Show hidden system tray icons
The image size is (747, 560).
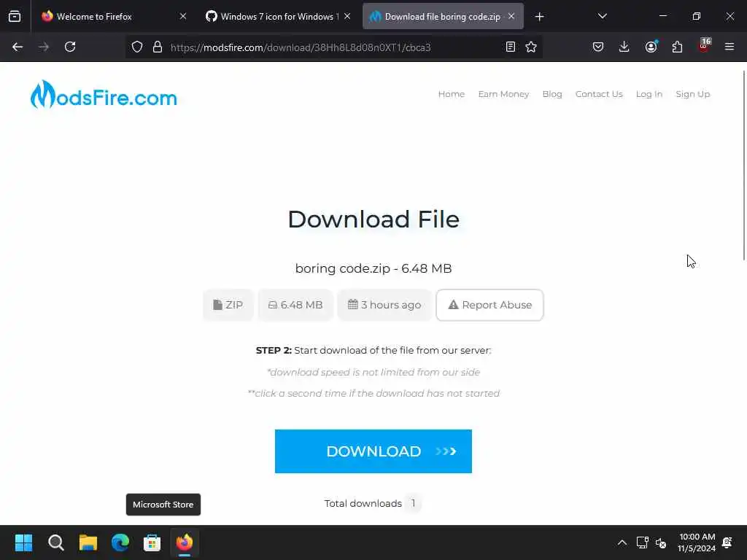(x=622, y=542)
